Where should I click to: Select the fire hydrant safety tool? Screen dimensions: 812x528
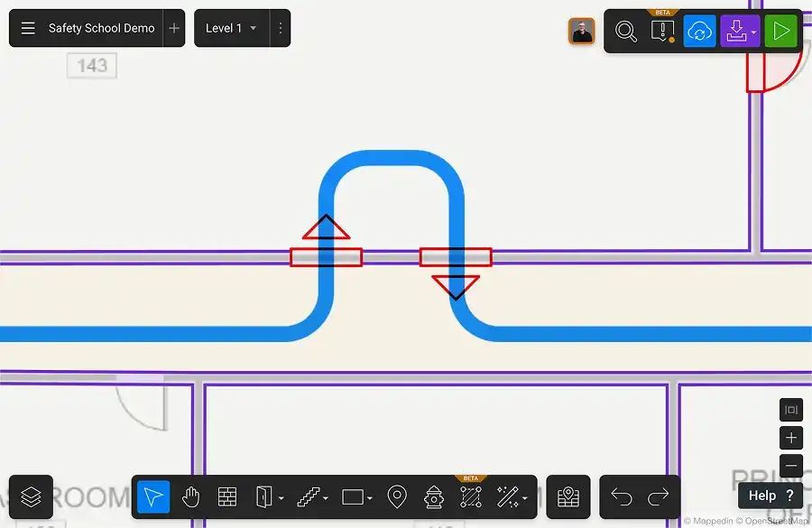pyautogui.click(x=434, y=496)
